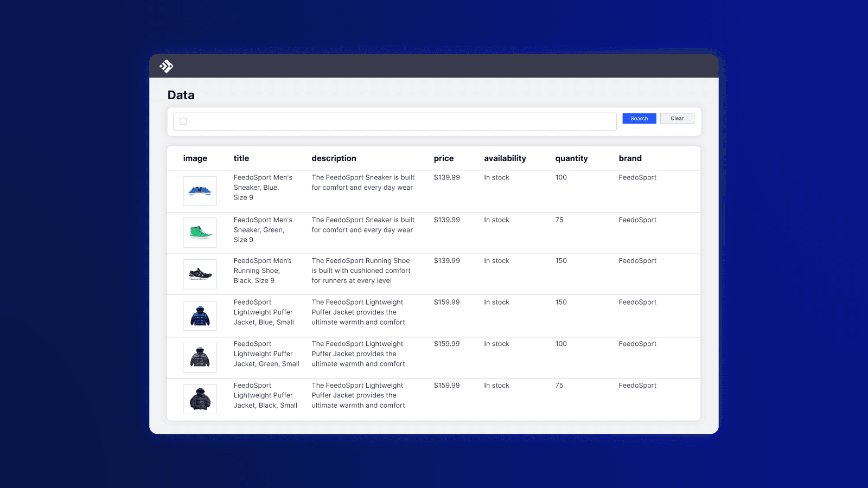The image size is (868, 488).
Task: Click the description column header
Action: [334, 158]
